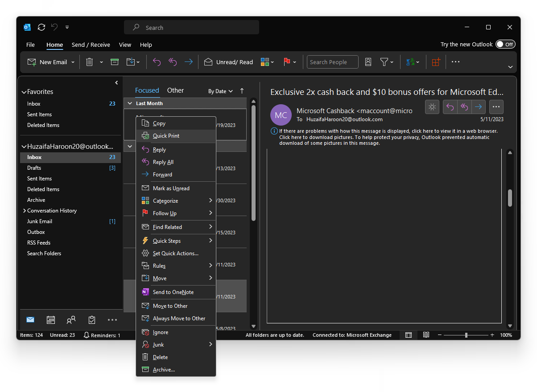Open the By Date sort dropdown

pyautogui.click(x=220, y=91)
